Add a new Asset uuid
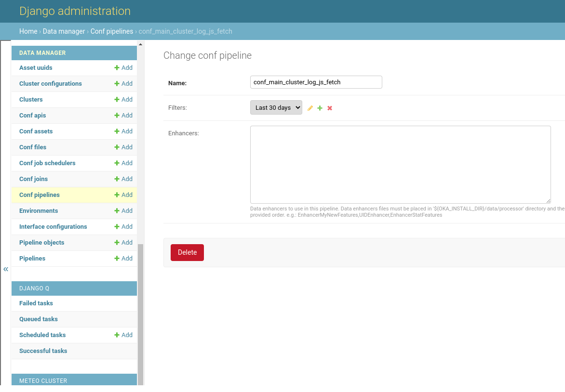 point(123,68)
